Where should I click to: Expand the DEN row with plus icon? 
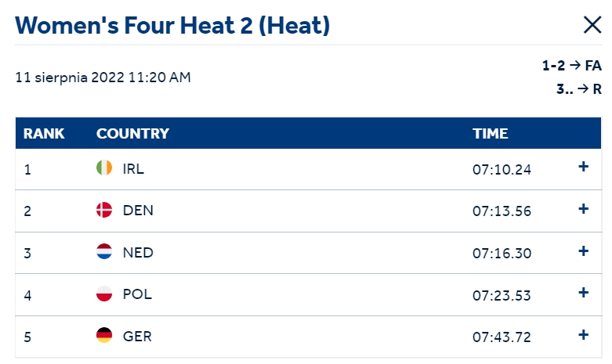[x=584, y=209]
